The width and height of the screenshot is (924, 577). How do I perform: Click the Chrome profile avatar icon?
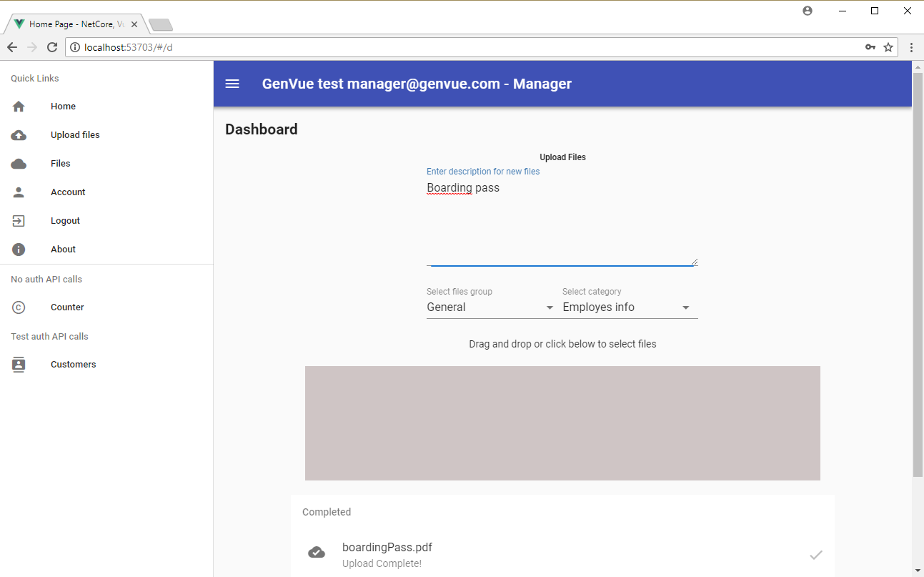click(x=808, y=11)
